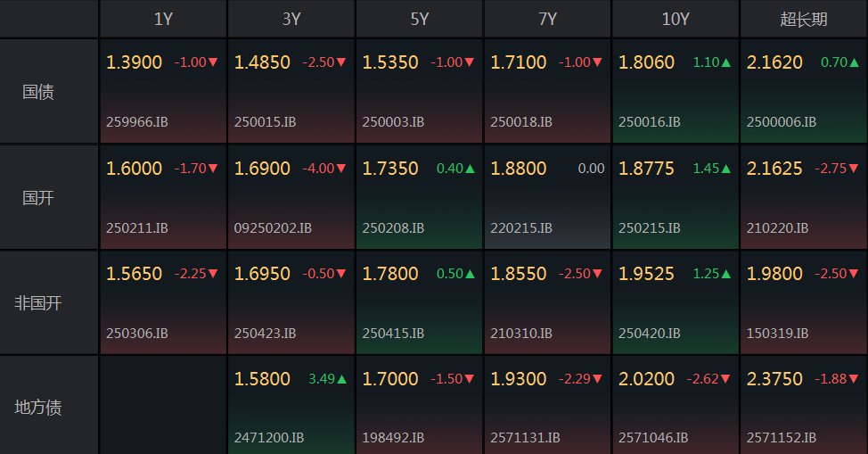Click the red down arrow beside -4.00

point(342,169)
